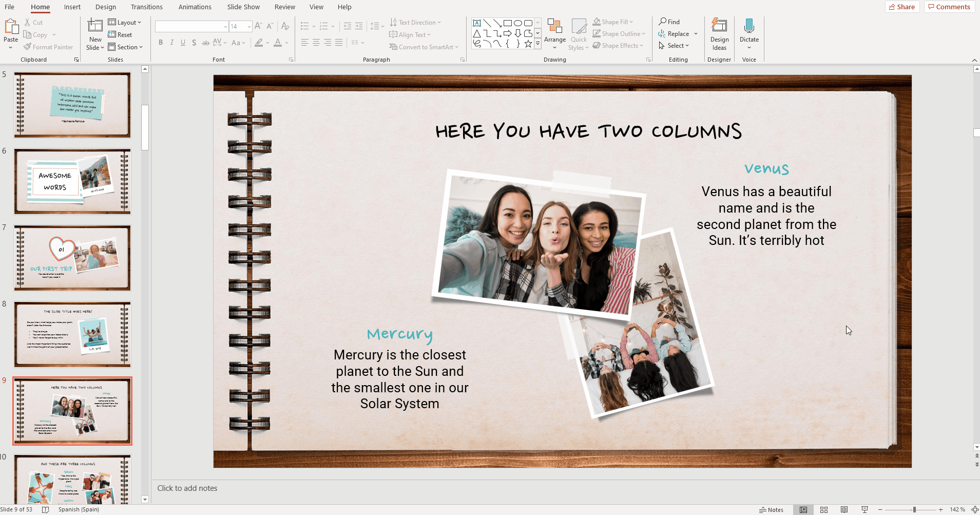Toggle Bold text formatting

point(161,43)
